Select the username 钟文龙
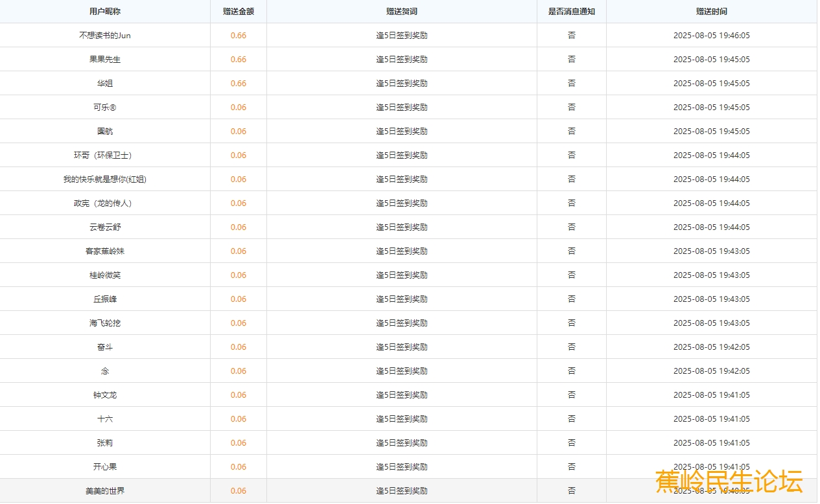This screenshot has width=820, height=504. coord(104,395)
